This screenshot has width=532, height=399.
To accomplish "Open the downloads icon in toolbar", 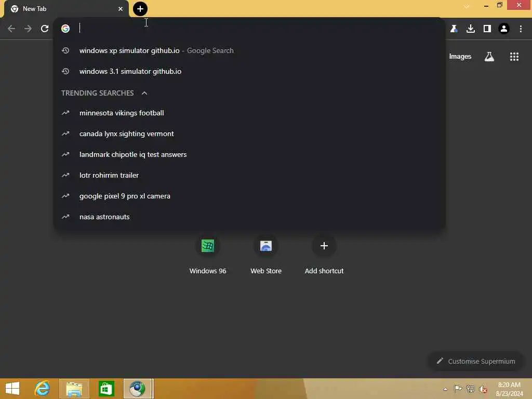I will pyautogui.click(x=471, y=29).
